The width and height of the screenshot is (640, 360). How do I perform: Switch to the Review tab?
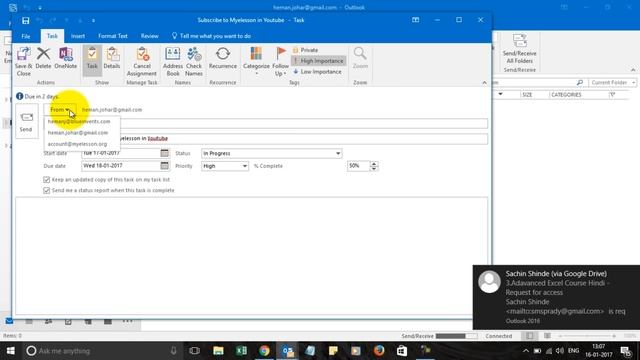pyautogui.click(x=149, y=36)
